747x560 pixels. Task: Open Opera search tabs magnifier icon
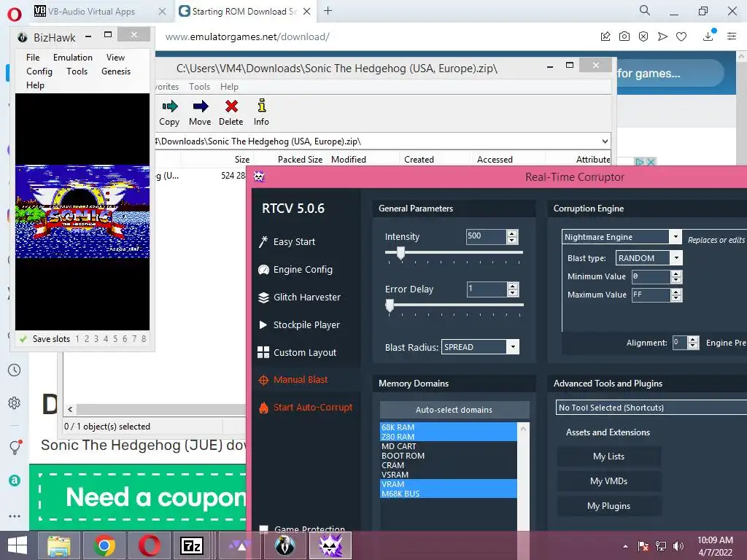pyautogui.click(x=645, y=10)
